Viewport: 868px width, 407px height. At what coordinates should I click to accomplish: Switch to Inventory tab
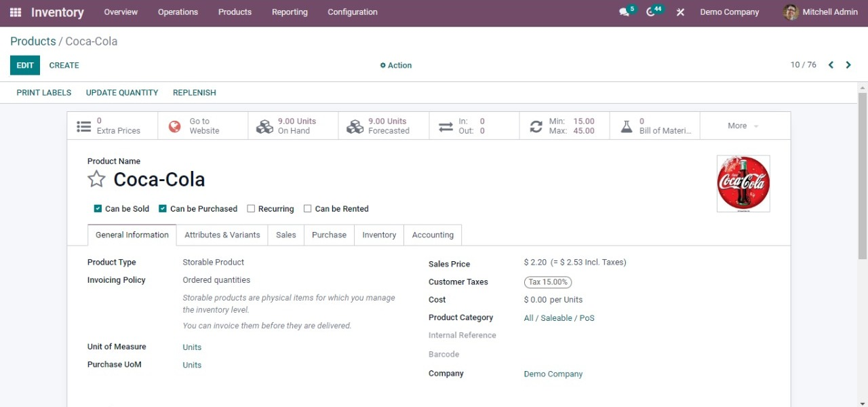(x=379, y=235)
